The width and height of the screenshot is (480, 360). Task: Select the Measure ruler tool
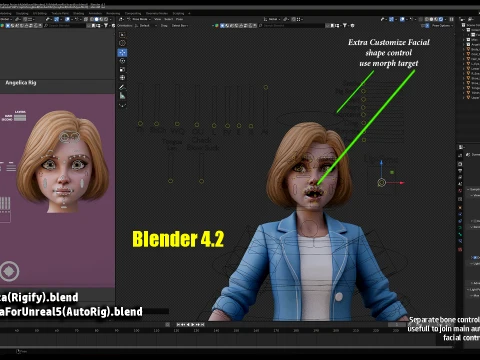coord(122,96)
